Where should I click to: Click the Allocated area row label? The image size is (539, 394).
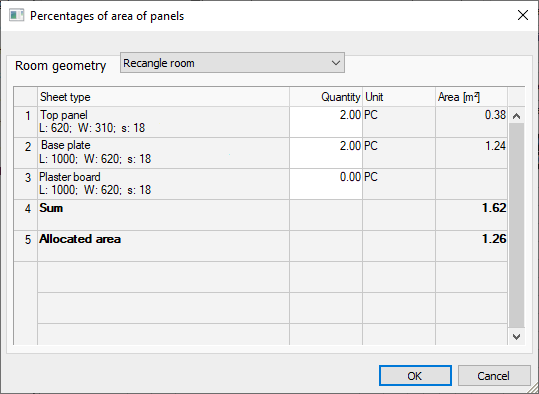(x=80, y=239)
